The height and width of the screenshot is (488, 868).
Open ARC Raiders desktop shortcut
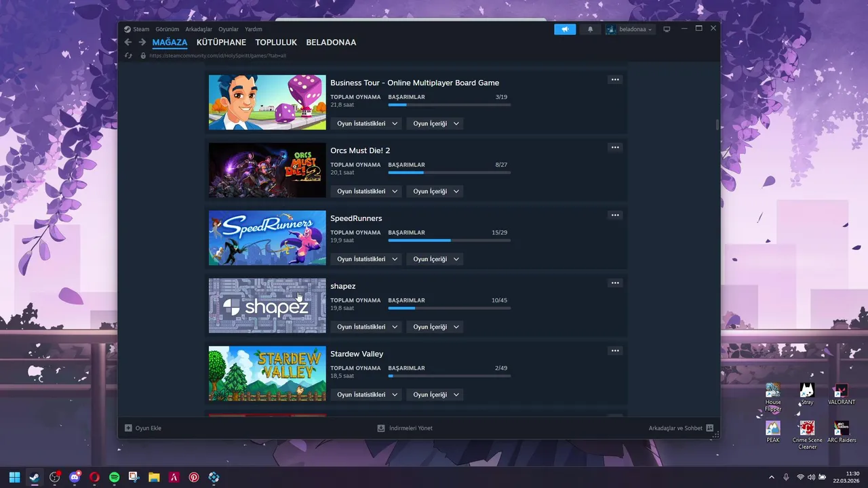(842, 432)
